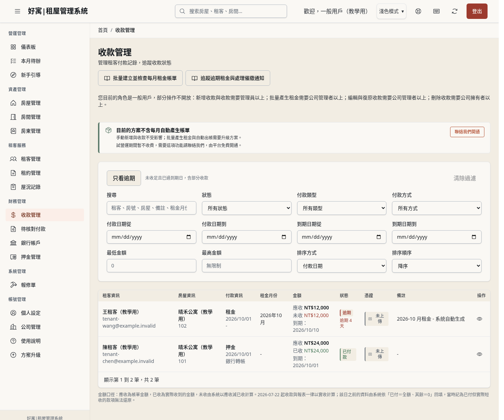Click the 租約管理 document icon
This screenshot has width=504, height=420.
(x=13, y=173)
